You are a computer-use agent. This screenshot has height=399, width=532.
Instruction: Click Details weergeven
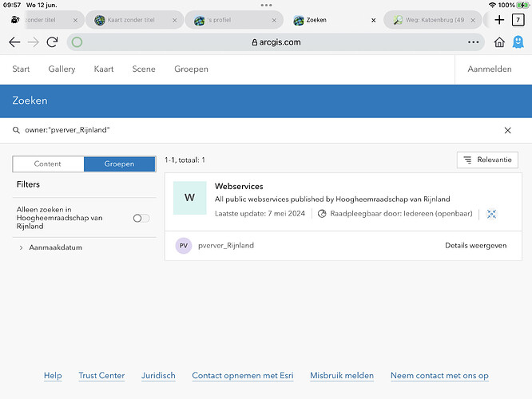[475, 246]
